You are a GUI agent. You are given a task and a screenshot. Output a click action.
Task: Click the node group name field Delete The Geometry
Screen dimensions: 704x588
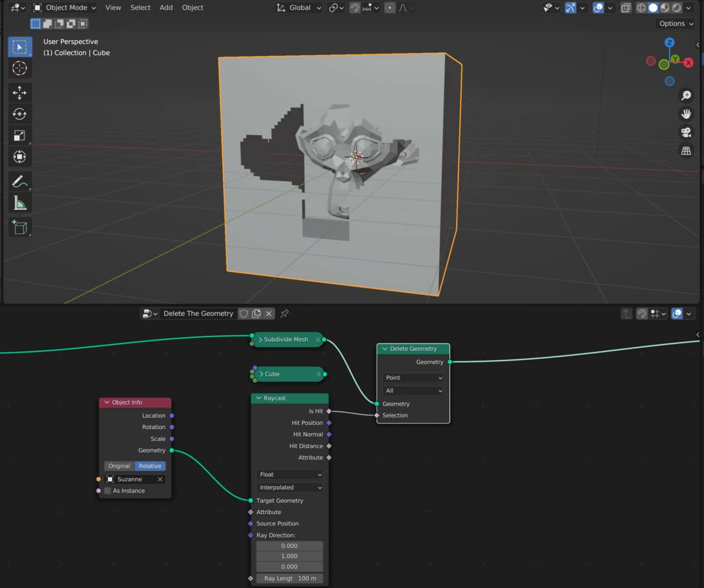click(x=198, y=313)
